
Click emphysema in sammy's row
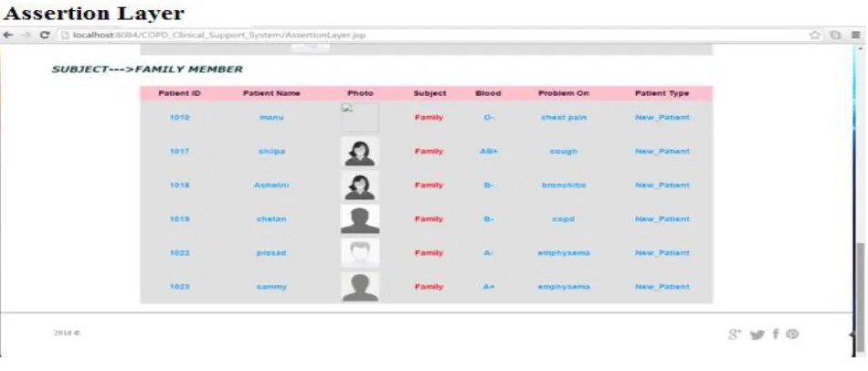coord(564,286)
